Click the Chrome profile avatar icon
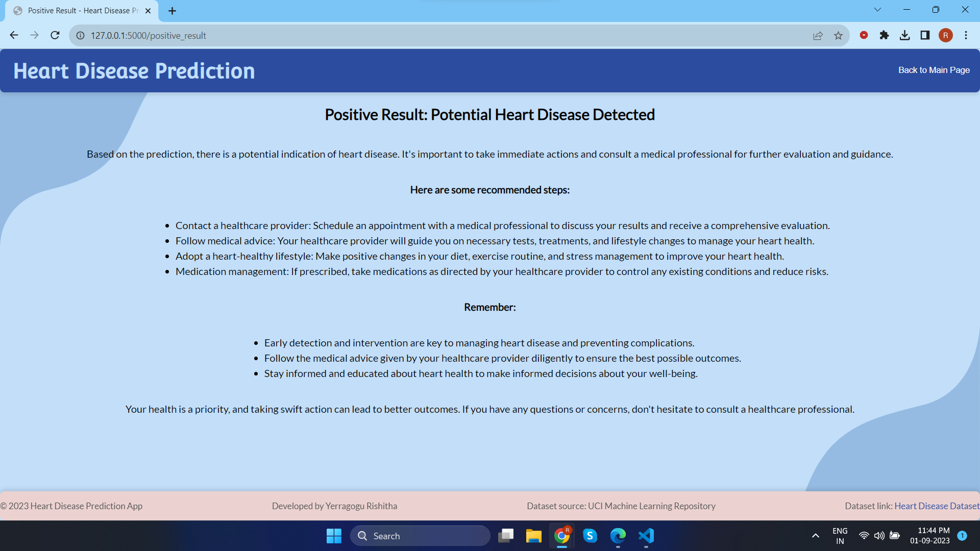Image resolution: width=980 pixels, height=551 pixels. pyautogui.click(x=946, y=35)
